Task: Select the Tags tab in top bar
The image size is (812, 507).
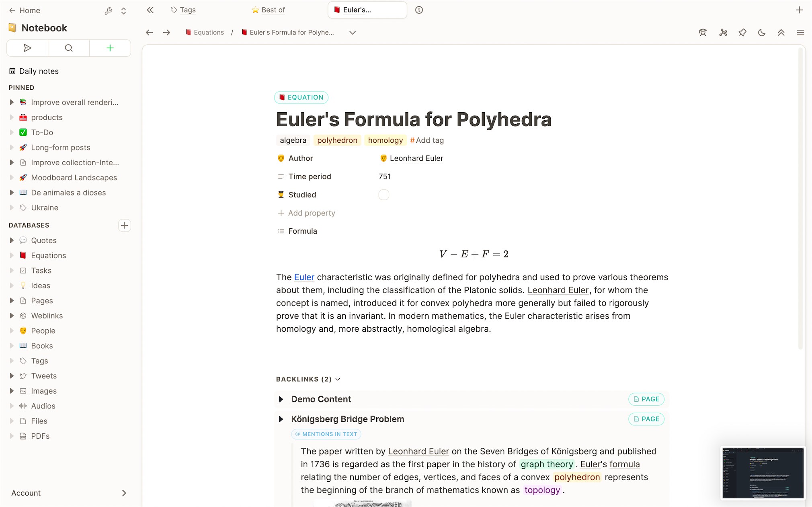Action: 187,9
